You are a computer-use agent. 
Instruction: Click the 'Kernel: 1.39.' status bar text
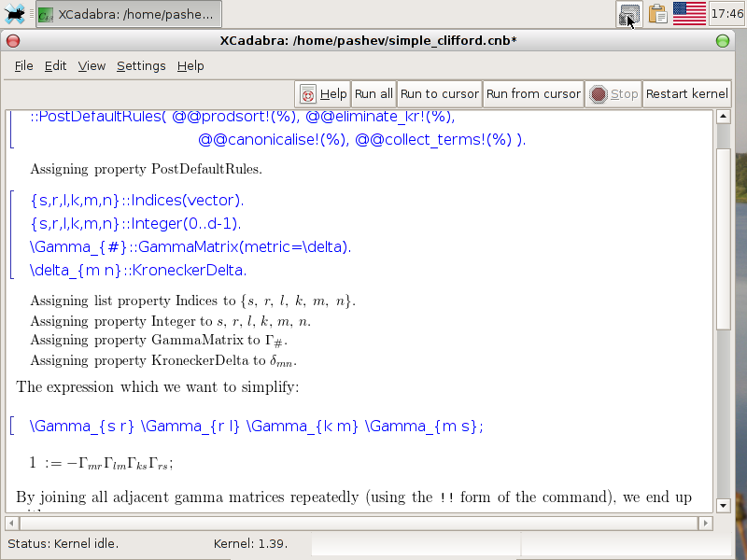(x=250, y=544)
